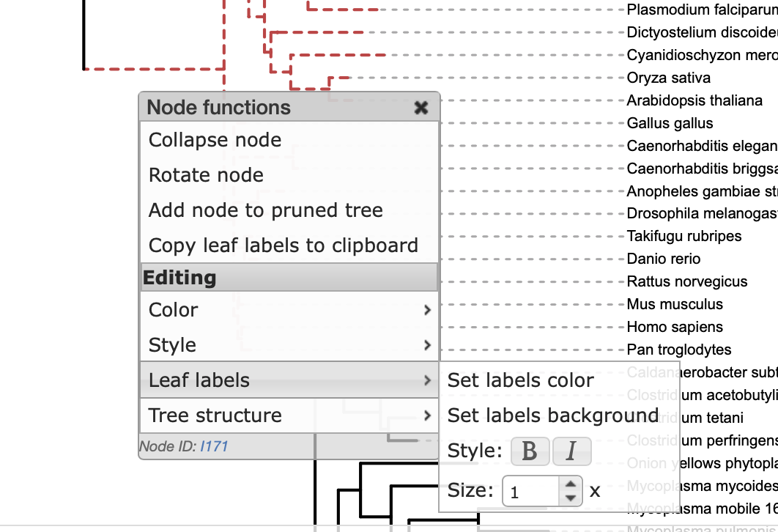Select the Homo sapiens leaf label
Viewport: 778px width, 532px height.
click(675, 327)
